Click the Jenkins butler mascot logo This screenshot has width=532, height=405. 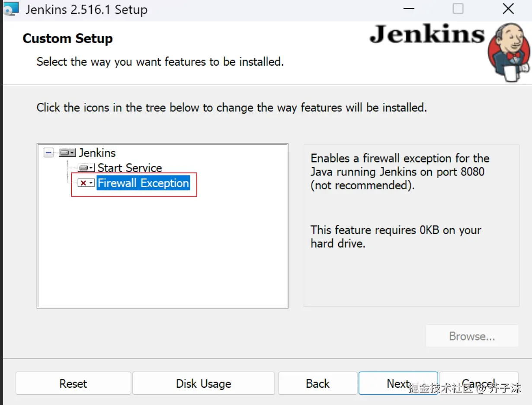click(509, 52)
